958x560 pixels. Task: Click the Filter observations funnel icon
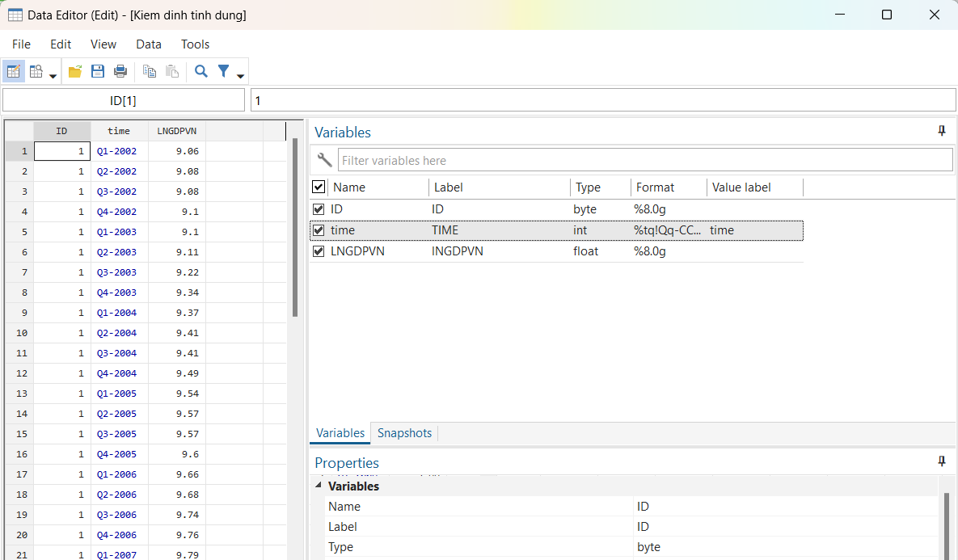pyautogui.click(x=224, y=71)
